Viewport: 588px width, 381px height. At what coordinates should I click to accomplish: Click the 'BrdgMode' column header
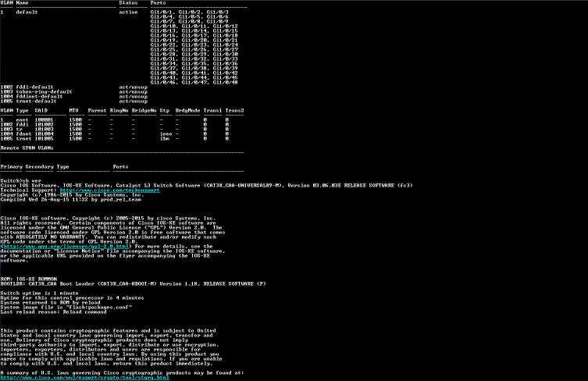tap(188, 110)
